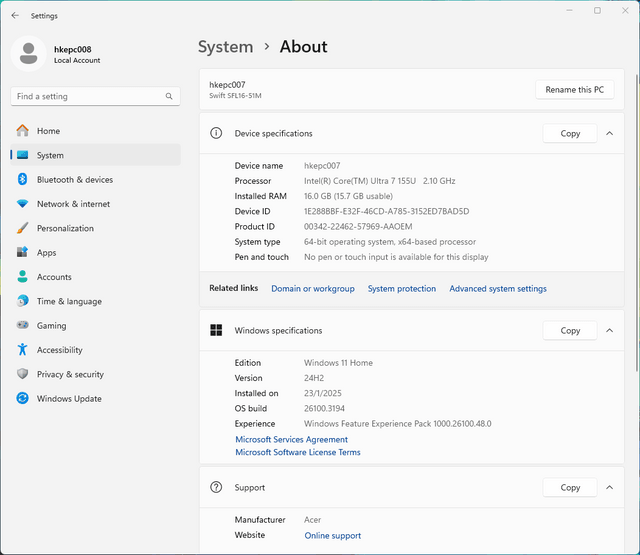
Task: Click the search magnifier icon
Action: coord(169,96)
